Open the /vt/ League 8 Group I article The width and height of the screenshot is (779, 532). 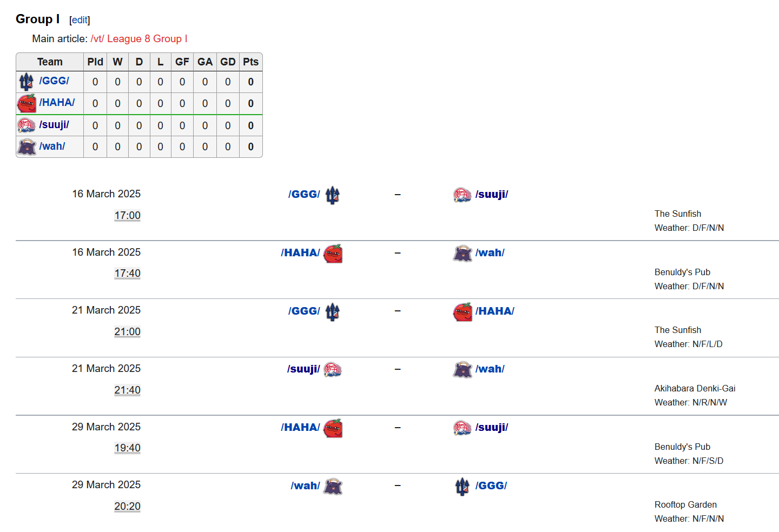point(139,39)
